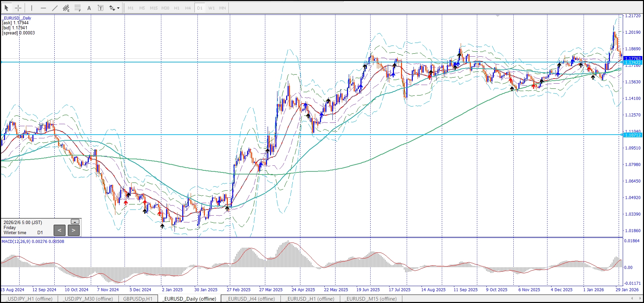Choose the text 'A' tool
This screenshot has height=303, width=644.
[x=89, y=8]
